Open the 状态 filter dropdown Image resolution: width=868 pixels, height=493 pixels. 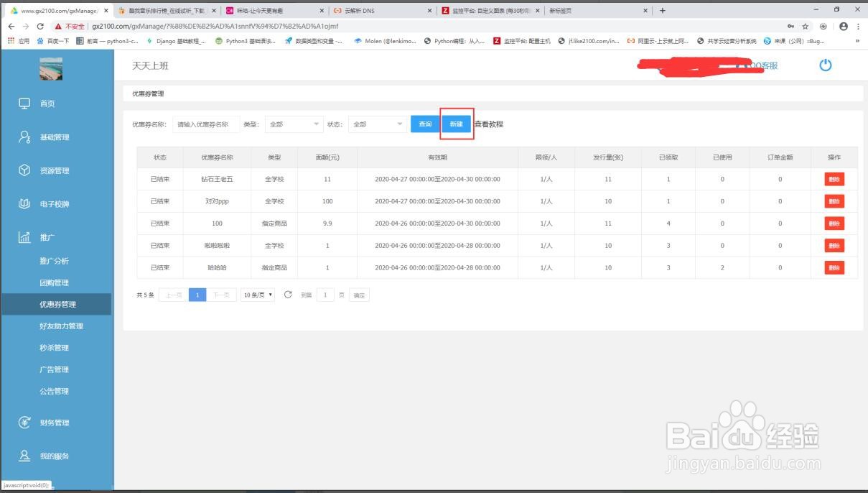[x=376, y=124]
